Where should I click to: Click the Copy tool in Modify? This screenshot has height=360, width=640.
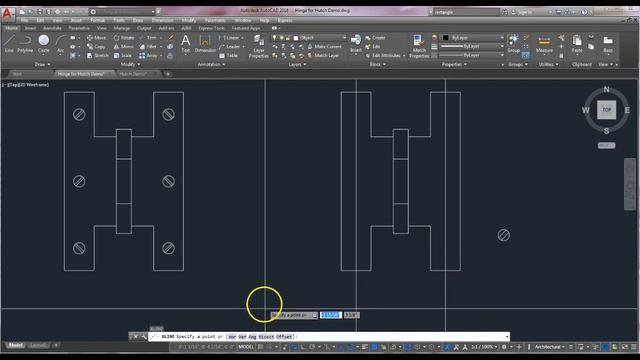point(96,47)
